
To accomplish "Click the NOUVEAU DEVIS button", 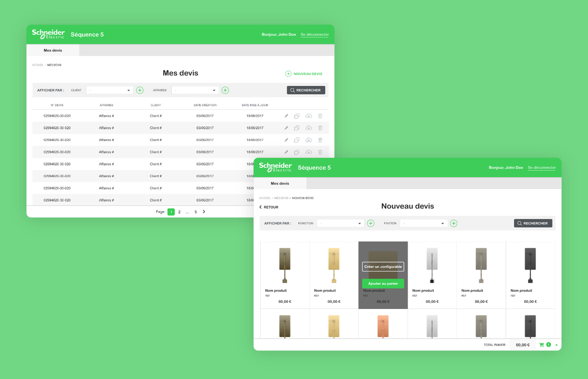I will coord(304,74).
